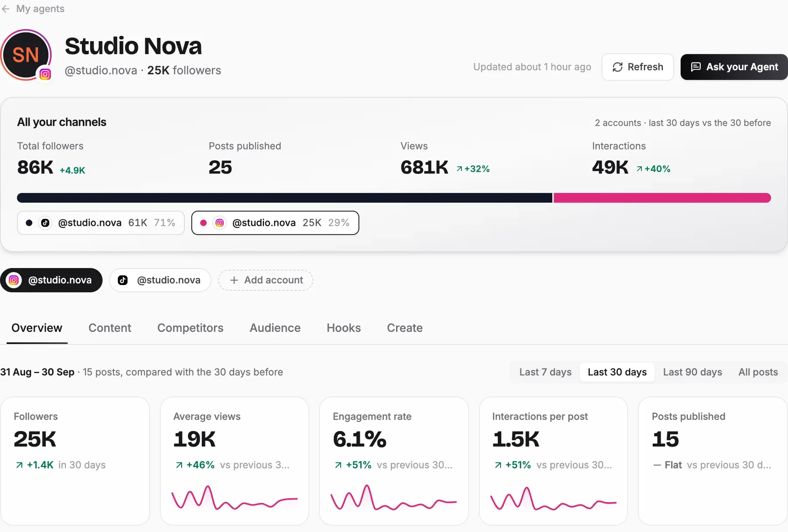788x532 pixels.
Task: Click the Instagram badge on the avatar
Action: pos(45,74)
